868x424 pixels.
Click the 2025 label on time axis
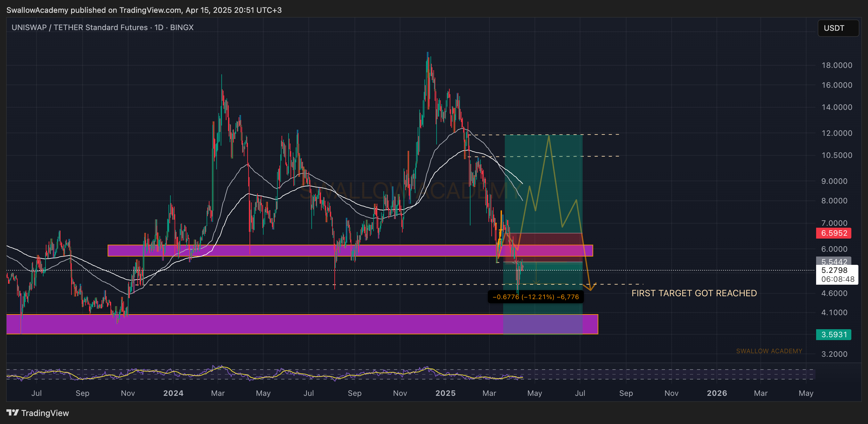[445, 393]
